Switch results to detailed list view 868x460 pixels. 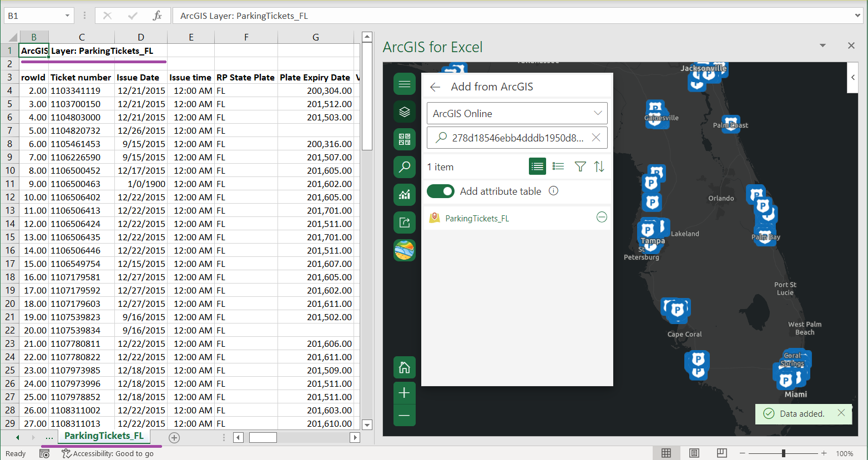(558, 166)
